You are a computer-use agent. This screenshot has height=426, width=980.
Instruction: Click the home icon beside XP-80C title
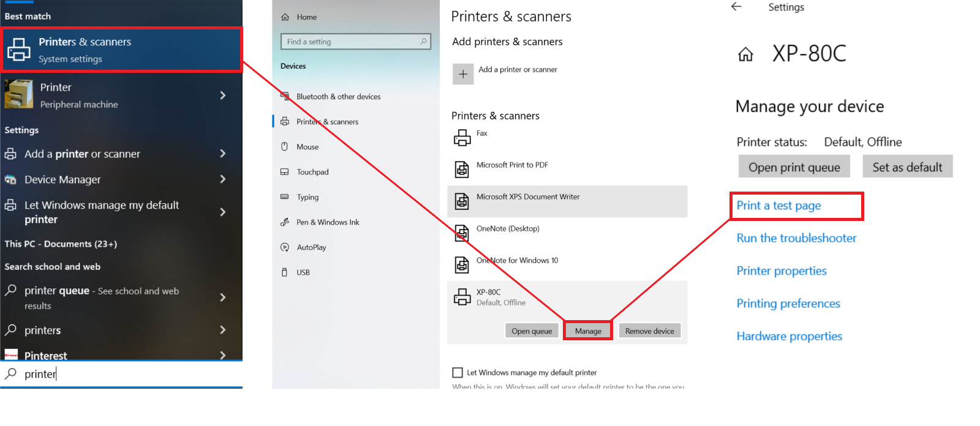pyautogui.click(x=745, y=55)
